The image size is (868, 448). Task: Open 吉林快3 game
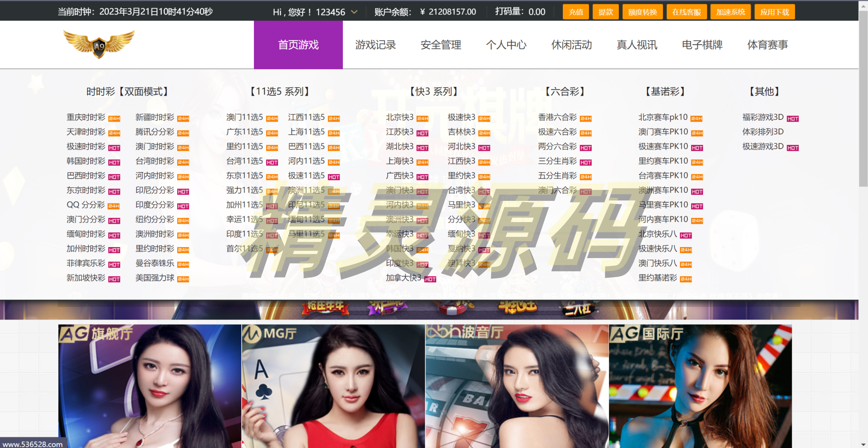[x=462, y=132]
